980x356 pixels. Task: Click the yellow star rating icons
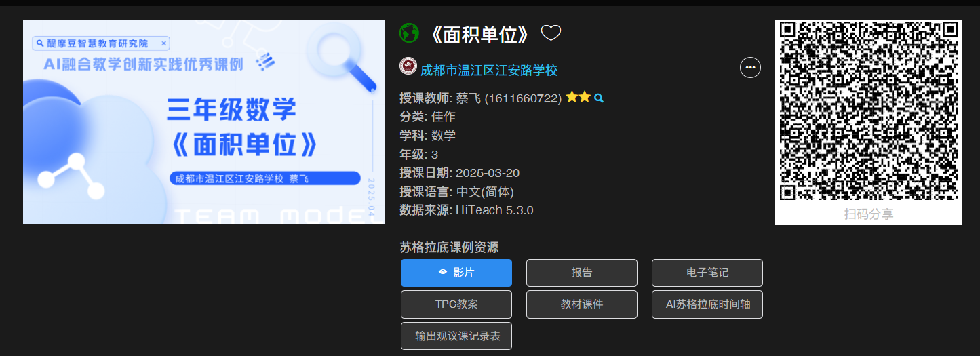579,97
